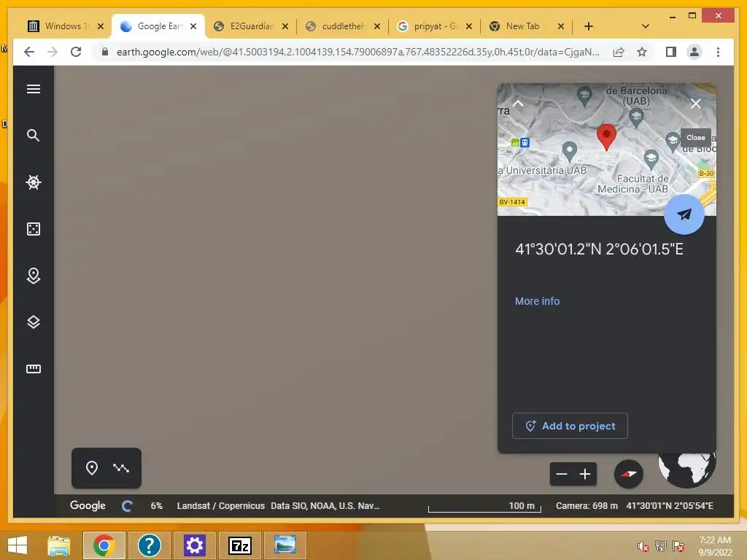747x560 pixels.
Task: Switch to the Windows 10 tab
Action: (x=66, y=26)
